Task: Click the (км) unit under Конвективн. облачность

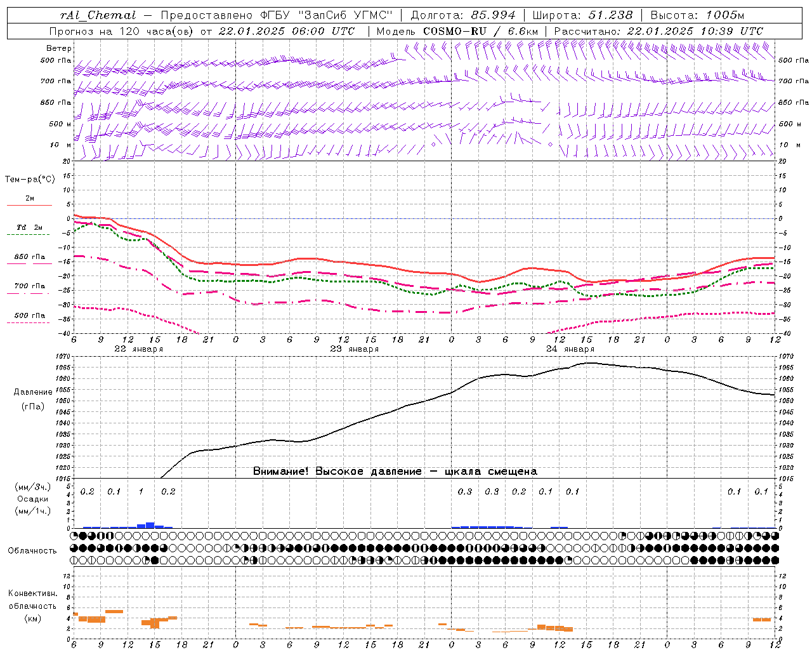Action: (x=32, y=618)
